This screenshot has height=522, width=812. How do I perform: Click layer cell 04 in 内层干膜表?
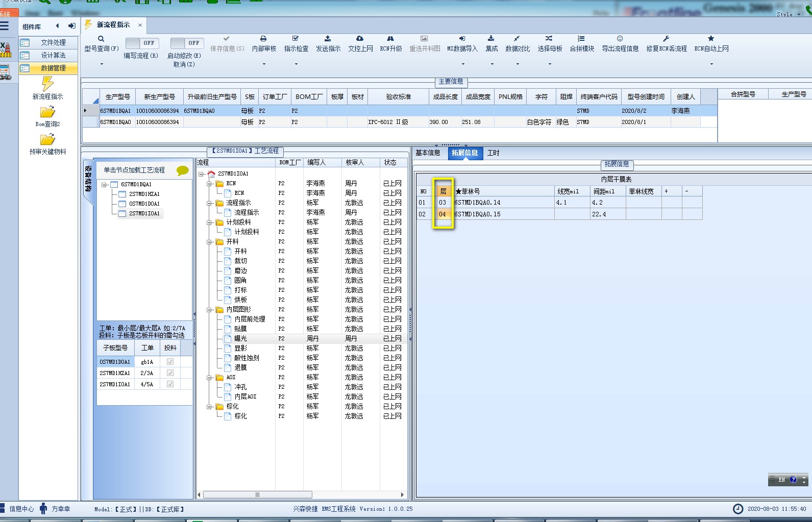coord(442,214)
